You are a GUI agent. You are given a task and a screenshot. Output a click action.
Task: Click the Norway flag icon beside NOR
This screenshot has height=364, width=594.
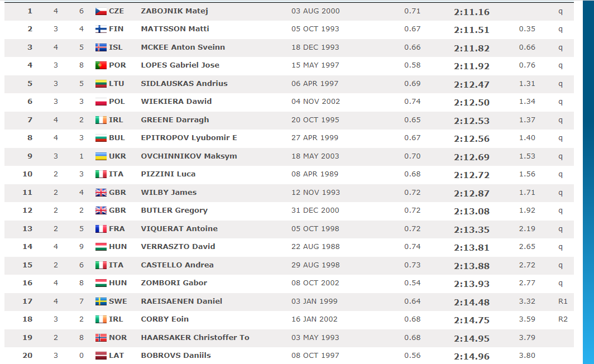click(100, 338)
